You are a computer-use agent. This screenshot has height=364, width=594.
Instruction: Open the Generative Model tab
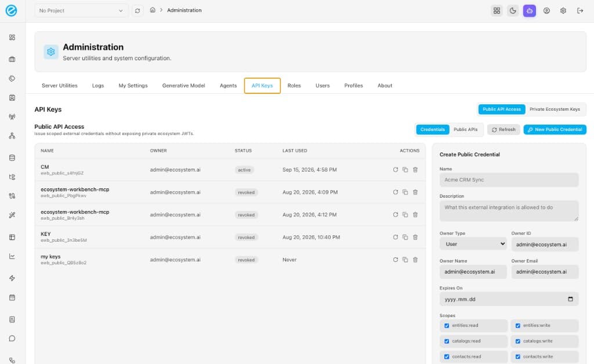pos(183,86)
